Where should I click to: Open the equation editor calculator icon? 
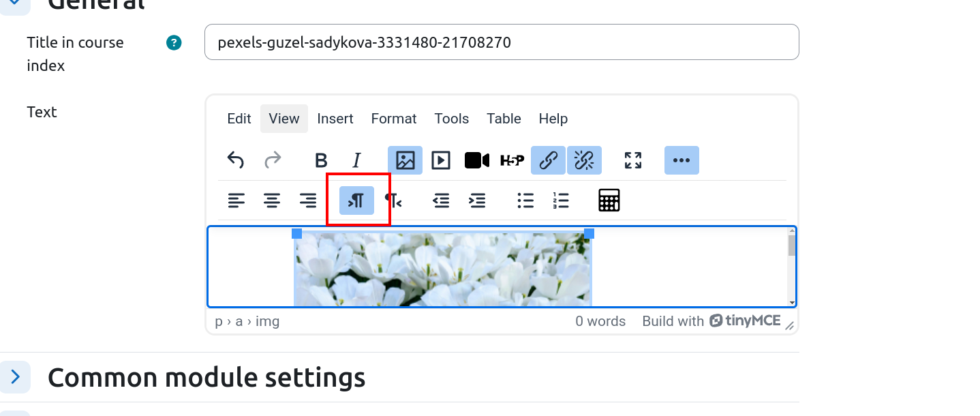(x=609, y=200)
